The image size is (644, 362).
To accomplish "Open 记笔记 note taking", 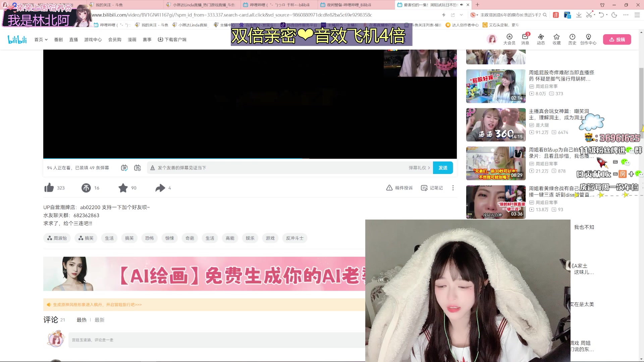I will pyautogui.click(x=432, y=188).
